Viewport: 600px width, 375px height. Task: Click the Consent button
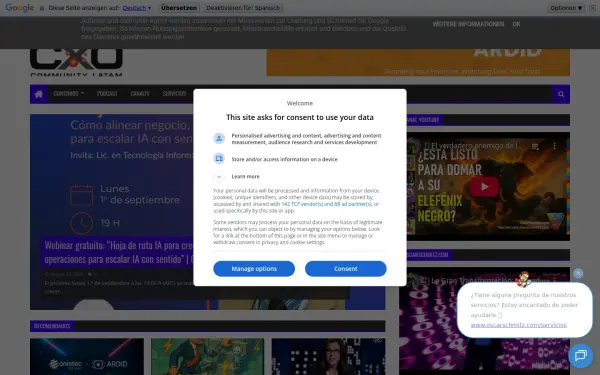[346, 269]
